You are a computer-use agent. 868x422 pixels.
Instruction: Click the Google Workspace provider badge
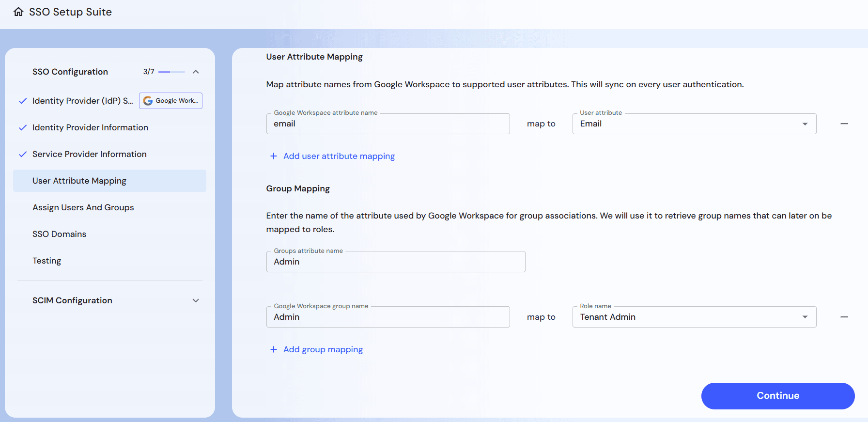tap(170, 101)
